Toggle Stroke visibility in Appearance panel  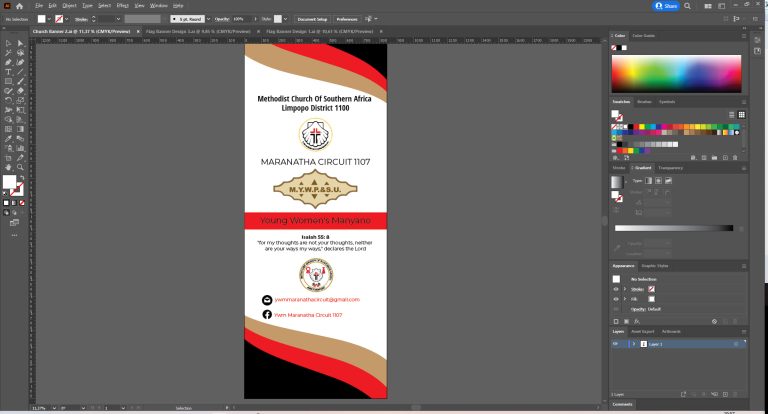point(616,288)
